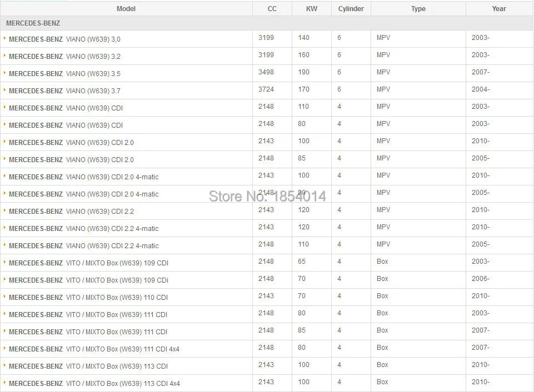
Task: Select the KW value 170
Action: coord(304,89)
